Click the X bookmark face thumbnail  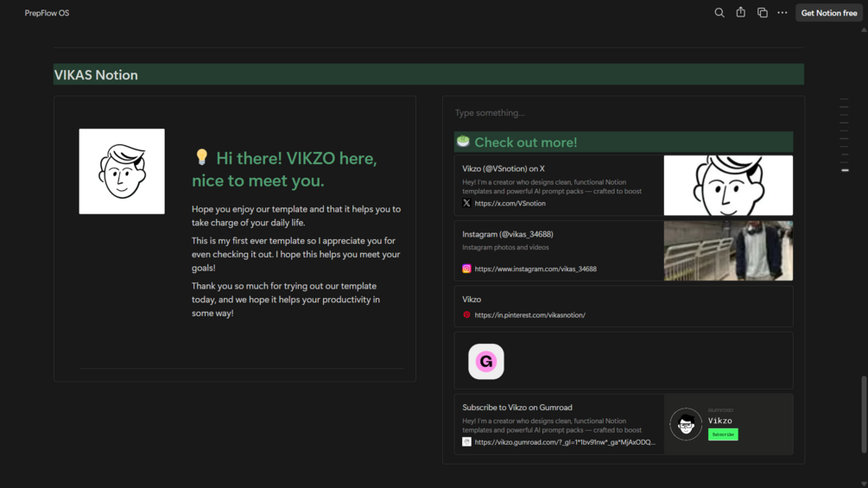coord(728,186)
